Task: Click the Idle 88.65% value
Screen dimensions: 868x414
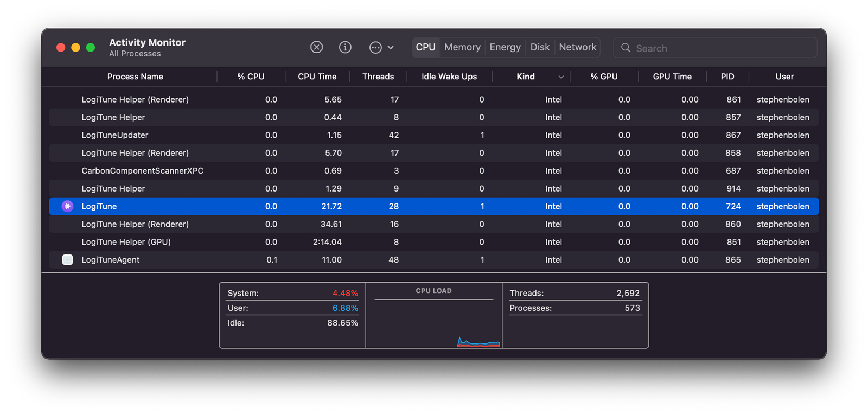Action: (342, 323)
